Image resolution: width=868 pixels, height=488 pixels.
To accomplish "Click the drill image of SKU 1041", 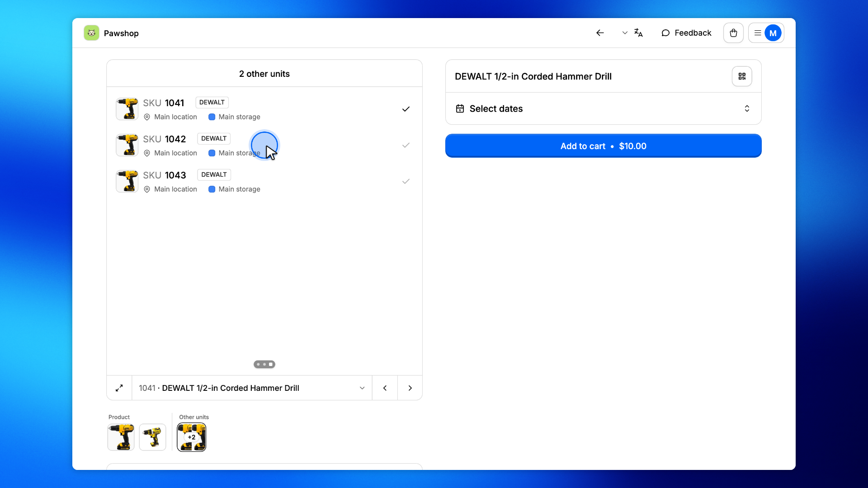I will [127, 109].
